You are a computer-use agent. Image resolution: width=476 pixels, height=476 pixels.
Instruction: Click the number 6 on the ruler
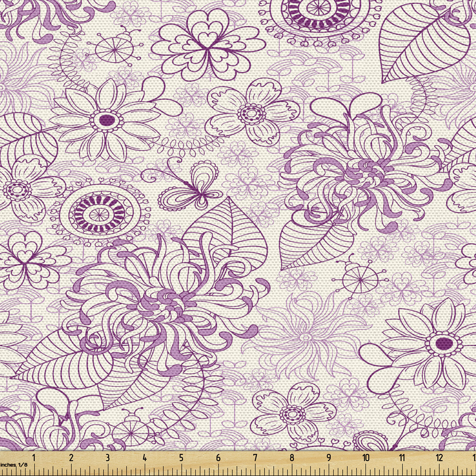(218, 458)
